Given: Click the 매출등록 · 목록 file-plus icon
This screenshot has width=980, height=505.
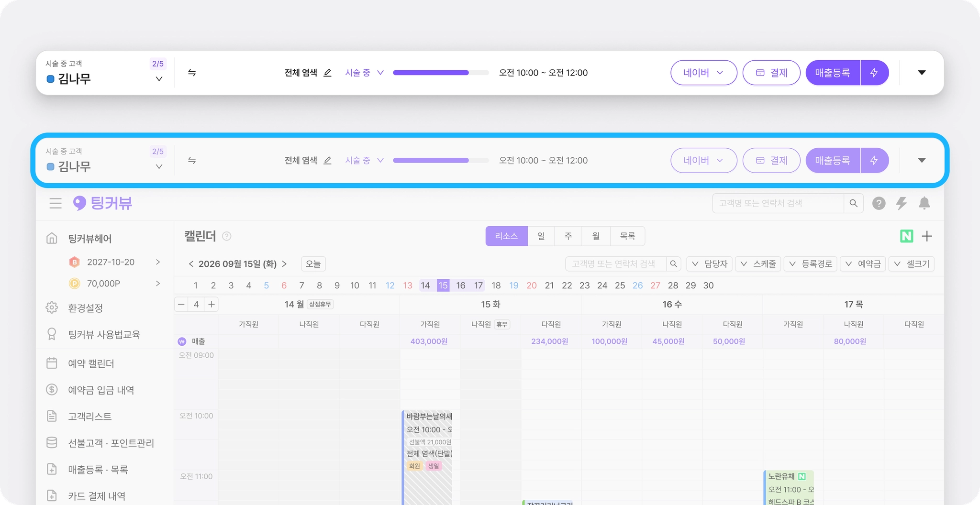Looking at the screenshot, I should [52, 469].
